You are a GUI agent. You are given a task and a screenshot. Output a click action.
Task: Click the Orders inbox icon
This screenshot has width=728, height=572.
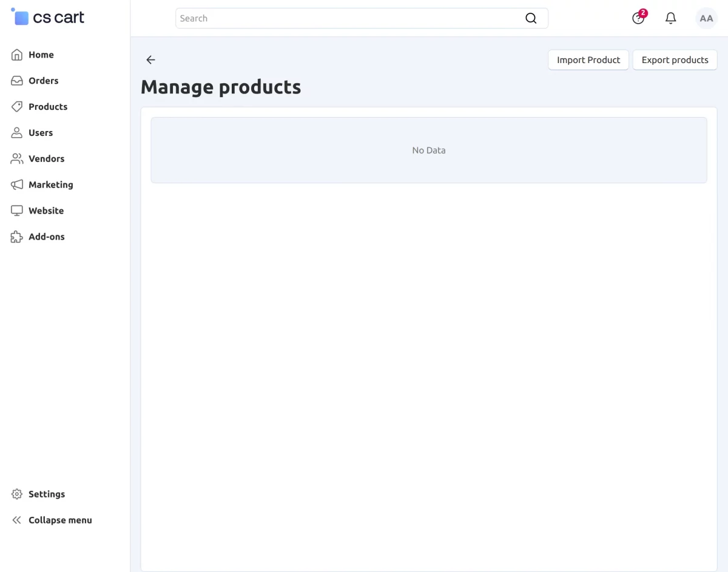(17, 81)
